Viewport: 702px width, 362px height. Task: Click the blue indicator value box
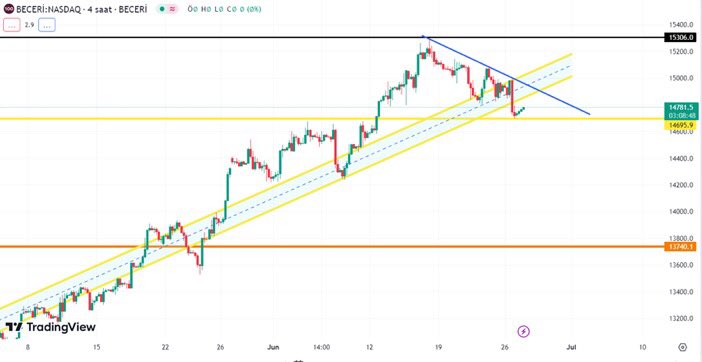click(x=47, y=25)
